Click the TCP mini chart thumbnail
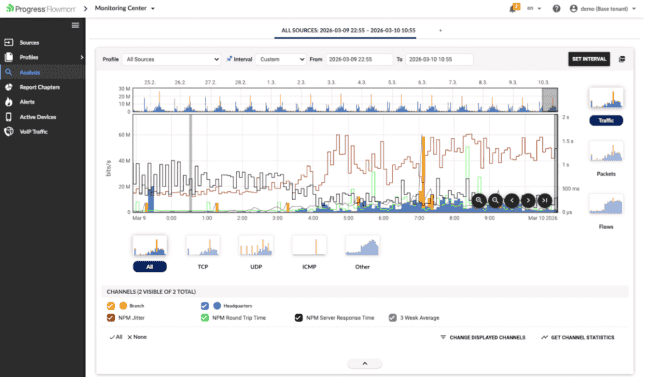 coord(203,245)
